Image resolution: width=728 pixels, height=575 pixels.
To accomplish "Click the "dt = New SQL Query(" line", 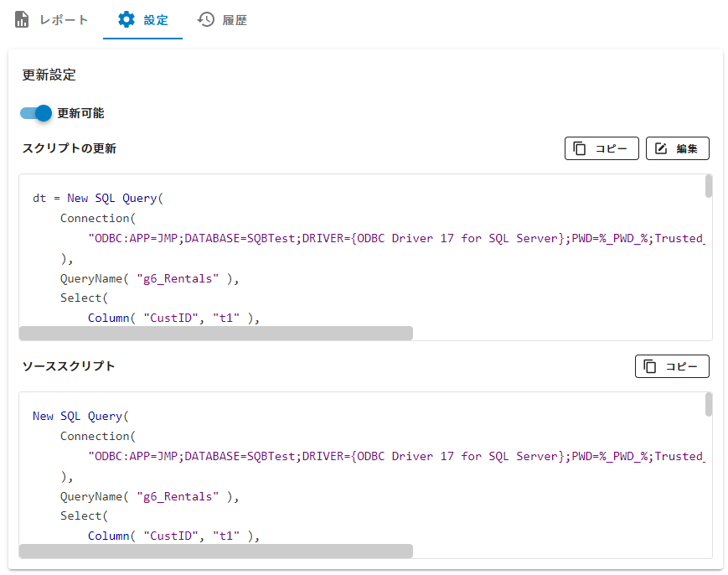I will 97,199.
